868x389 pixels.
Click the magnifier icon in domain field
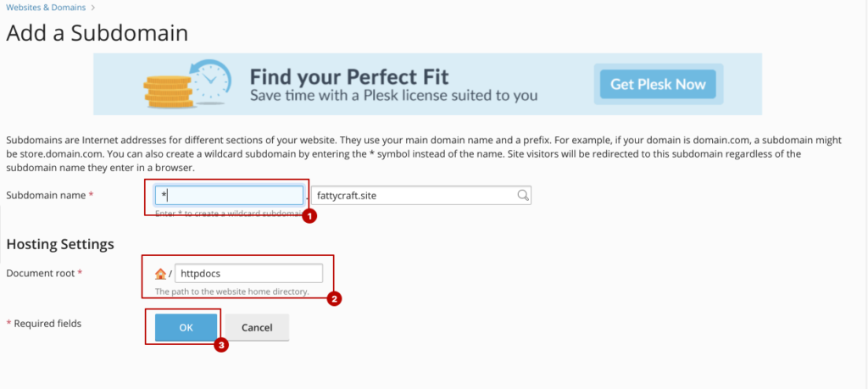pyautogui.click(x=522, y=195)
